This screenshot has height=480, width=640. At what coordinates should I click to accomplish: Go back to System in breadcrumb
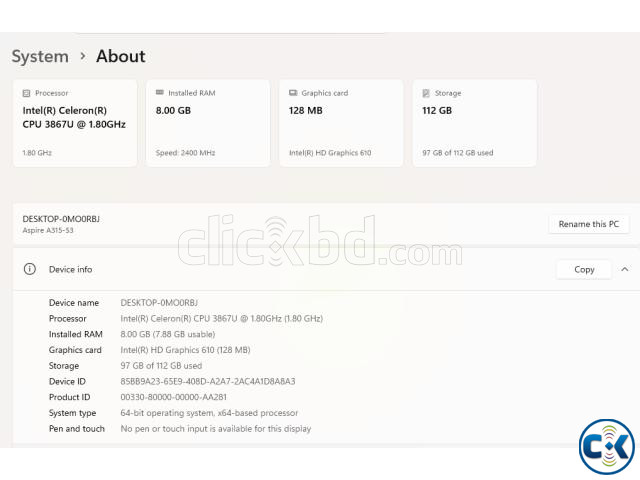coord(40,56)
